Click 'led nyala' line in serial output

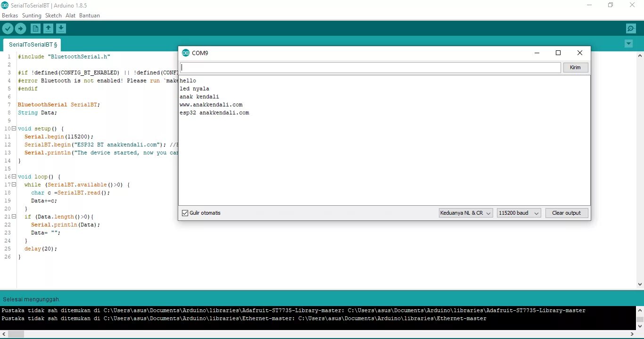click(x=194, y=89)
